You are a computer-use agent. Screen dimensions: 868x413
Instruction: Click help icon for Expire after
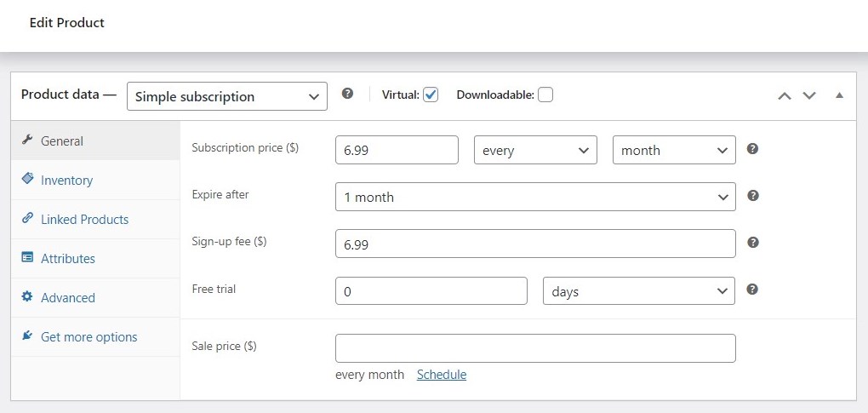coord(752,195)
